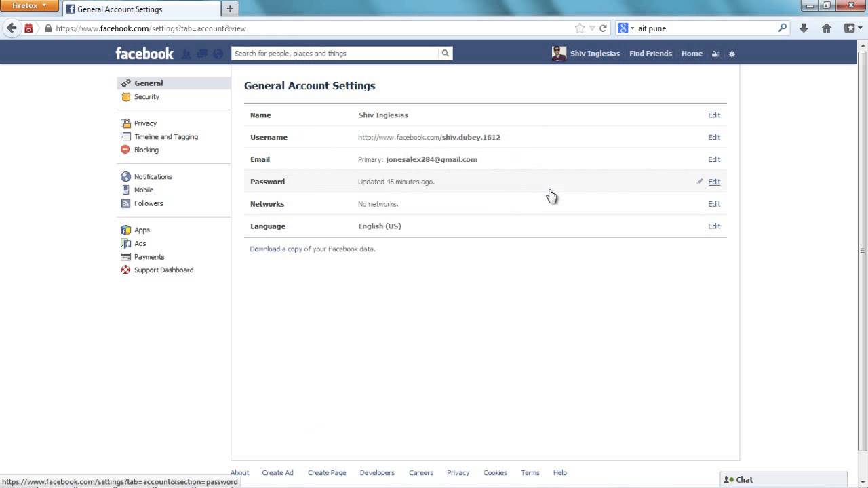This screenshot has width=868, height=488.
Task: Open the notifications globe icon
Action: [218, 54]
